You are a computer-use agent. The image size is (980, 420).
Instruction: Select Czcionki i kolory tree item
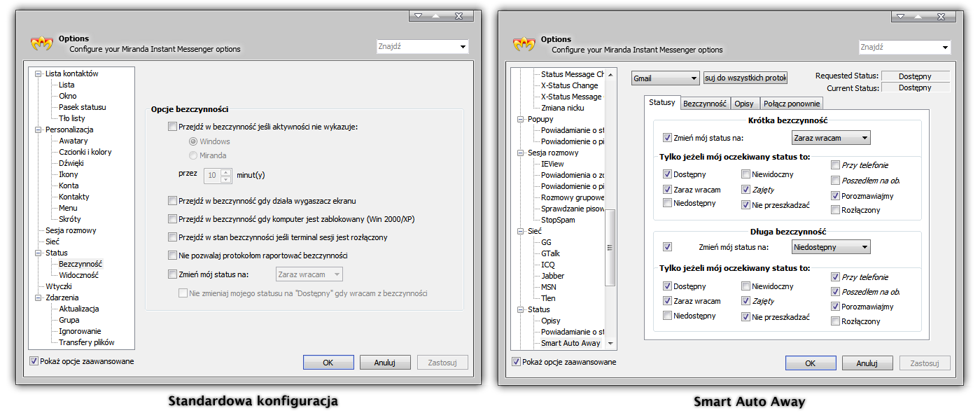pos(85,152)
